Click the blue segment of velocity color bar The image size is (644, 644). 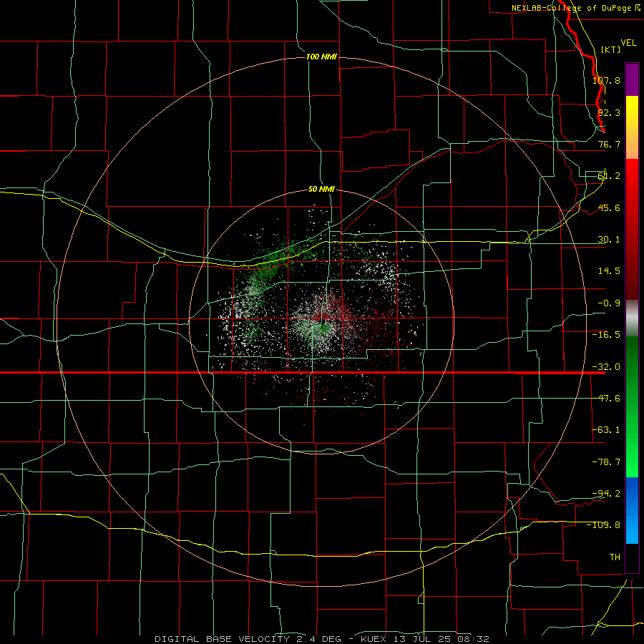[632, 510]
